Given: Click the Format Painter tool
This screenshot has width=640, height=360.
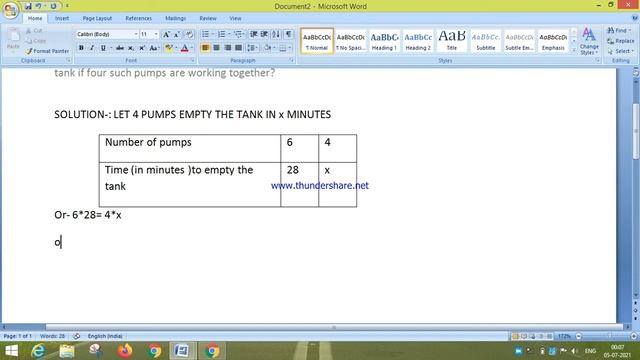Looking at the screenshot, I should click(x=47, y=51).
